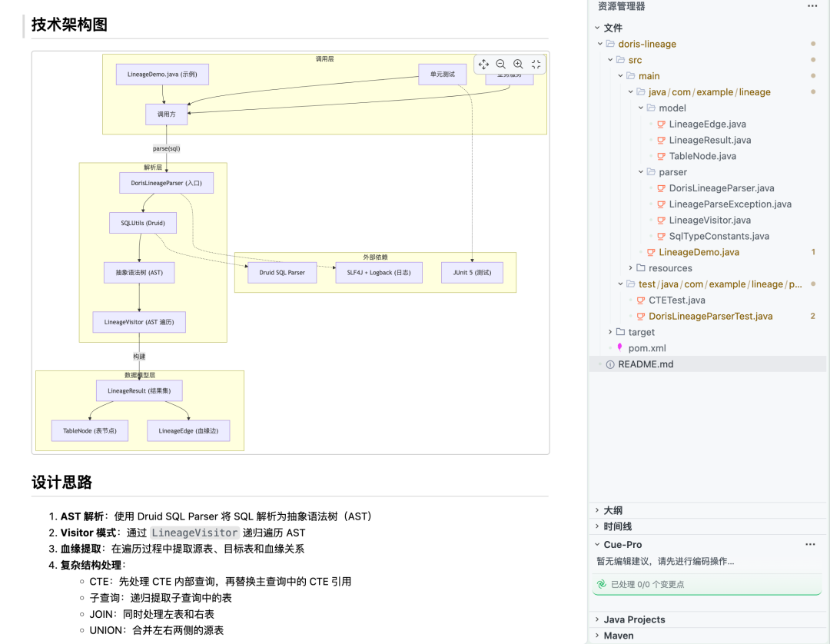Expand the 时间线 timeline section
Screen dimensions: 830x644
pyautogui.click(x=597, y=526)
